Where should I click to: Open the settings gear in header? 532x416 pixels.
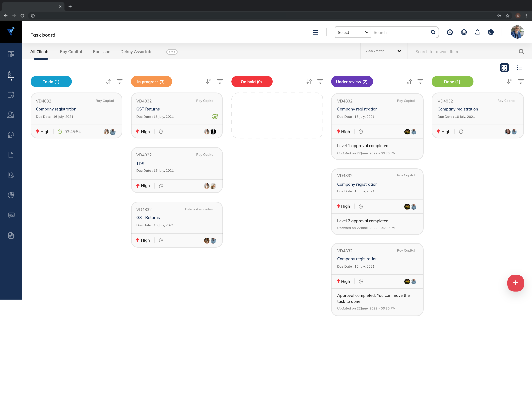[491, 32]
